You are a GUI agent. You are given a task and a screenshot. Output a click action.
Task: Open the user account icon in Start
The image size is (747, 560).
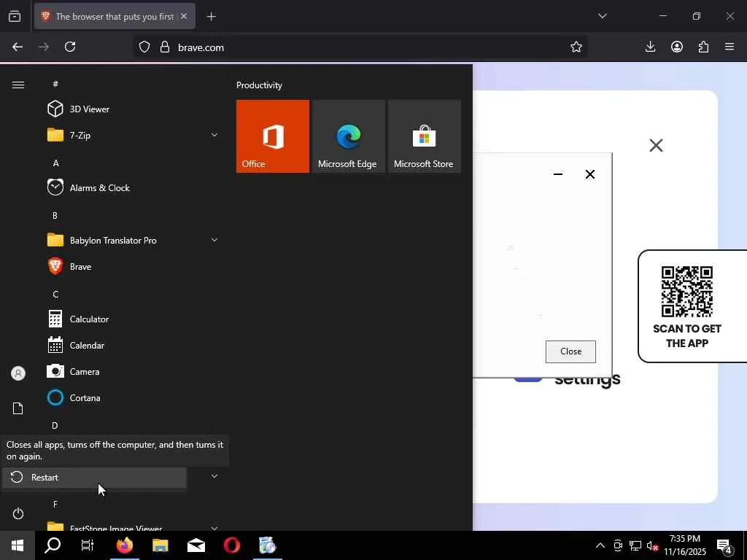click(x=18, y=373)
